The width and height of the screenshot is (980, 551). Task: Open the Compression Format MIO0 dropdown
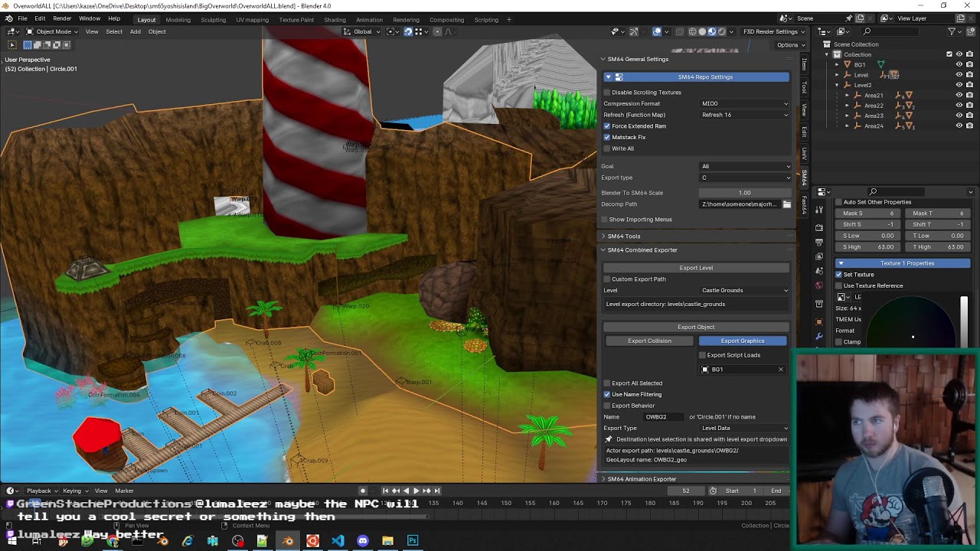point(744,104)
